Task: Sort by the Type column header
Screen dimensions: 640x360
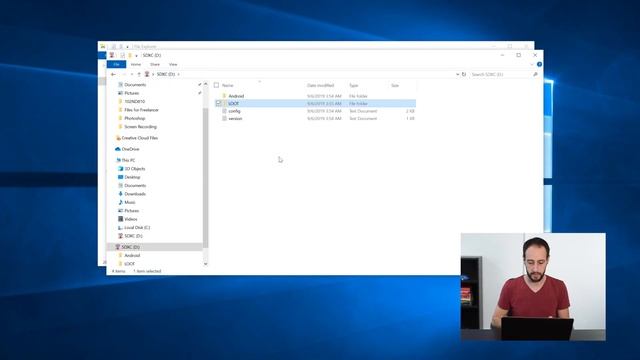Action: click(353, 85)
